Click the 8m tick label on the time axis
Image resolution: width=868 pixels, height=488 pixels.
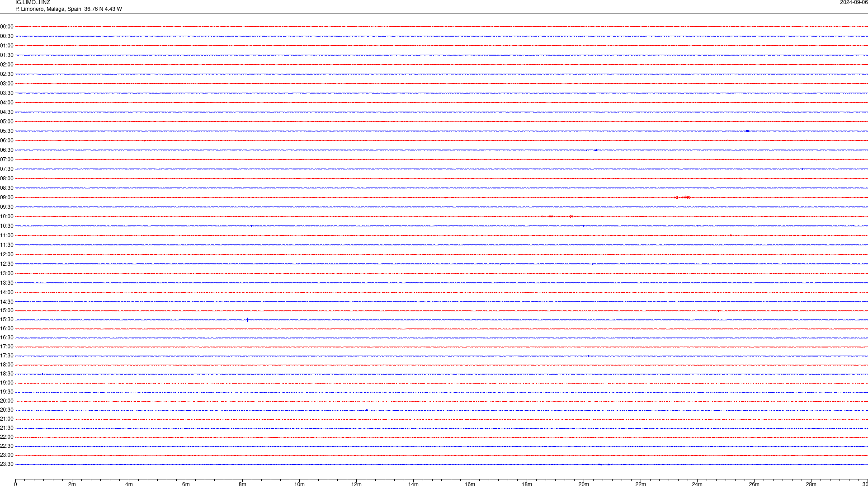243,484
